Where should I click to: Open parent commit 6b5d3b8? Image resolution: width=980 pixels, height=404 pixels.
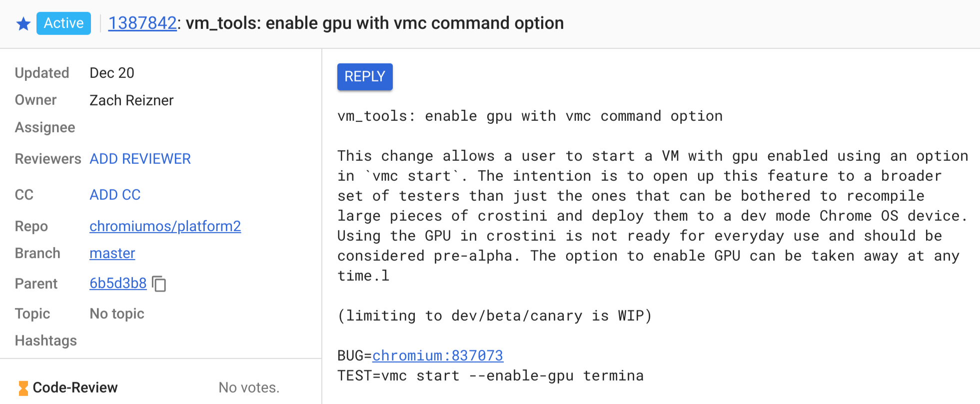pyautogui.click(x=118, y=283)
